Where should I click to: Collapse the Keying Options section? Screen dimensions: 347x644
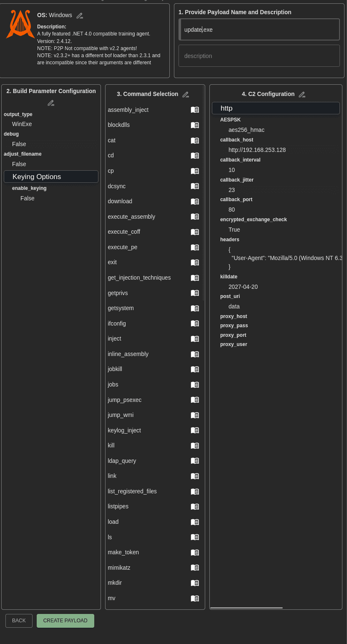point(51,177)
